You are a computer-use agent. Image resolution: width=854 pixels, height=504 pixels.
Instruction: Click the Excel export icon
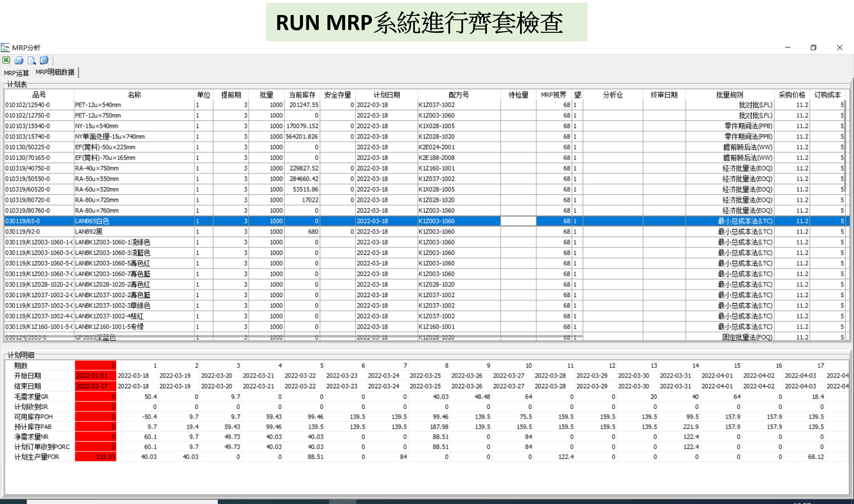(x=6, y=60)
